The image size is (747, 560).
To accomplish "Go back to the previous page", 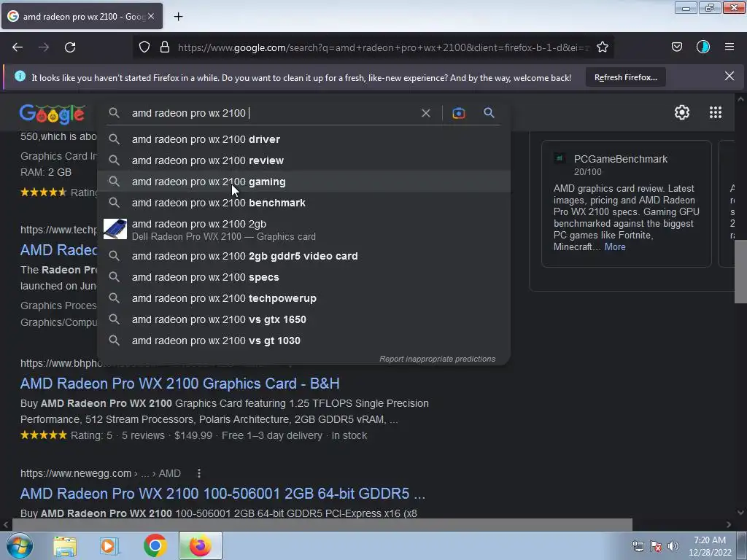I will [x=18, y=47].
